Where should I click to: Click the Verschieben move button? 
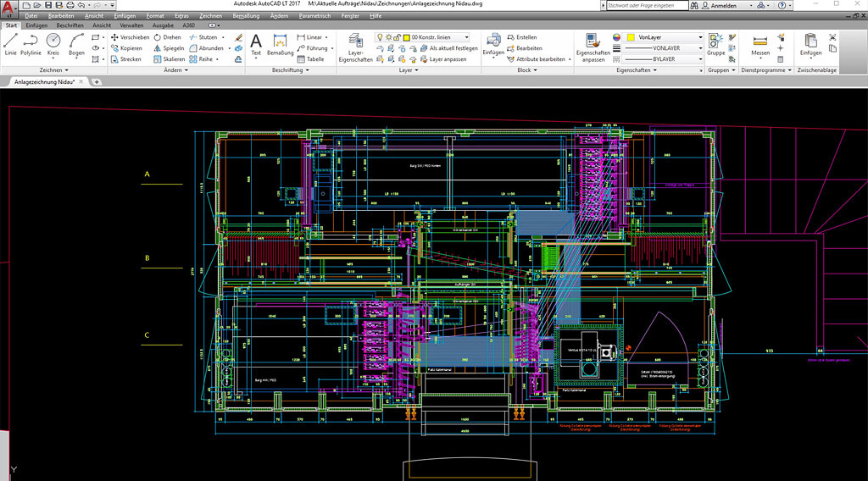[130, 37]
